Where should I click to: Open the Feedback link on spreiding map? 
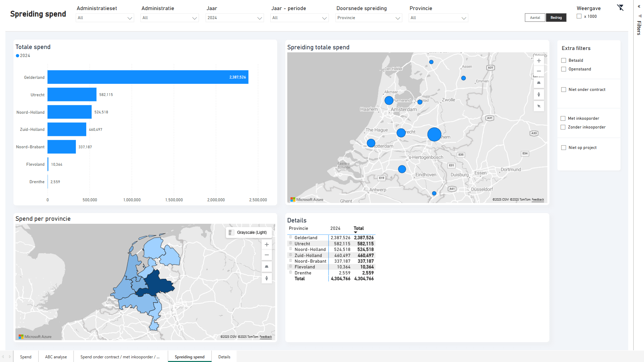pyautogui.click(x=538, y=200)
